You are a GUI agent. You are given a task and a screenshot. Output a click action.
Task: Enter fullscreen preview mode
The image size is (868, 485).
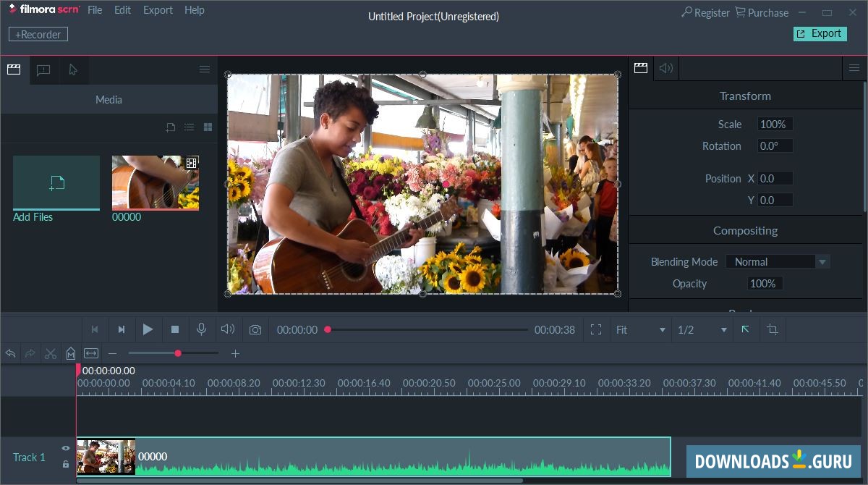pyautogui.click(x=596, y=330)
